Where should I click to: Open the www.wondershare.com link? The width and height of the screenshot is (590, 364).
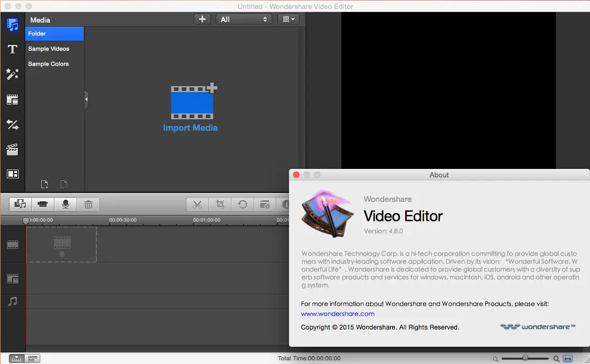pyautogui.click(x=338, y=314)
